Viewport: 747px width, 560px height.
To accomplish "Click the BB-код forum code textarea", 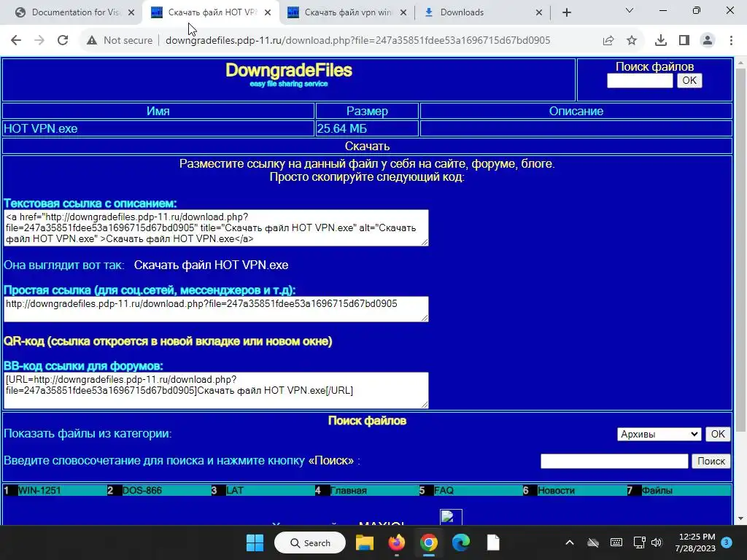I will point(216,391).
